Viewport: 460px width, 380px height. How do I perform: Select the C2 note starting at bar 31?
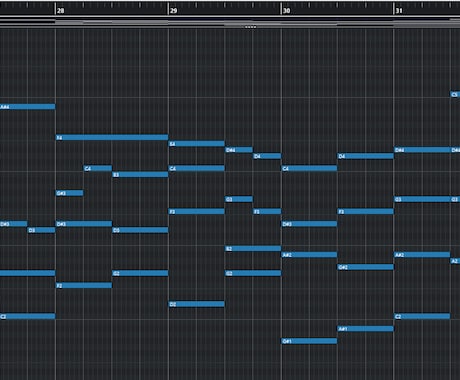pos(422,316)
